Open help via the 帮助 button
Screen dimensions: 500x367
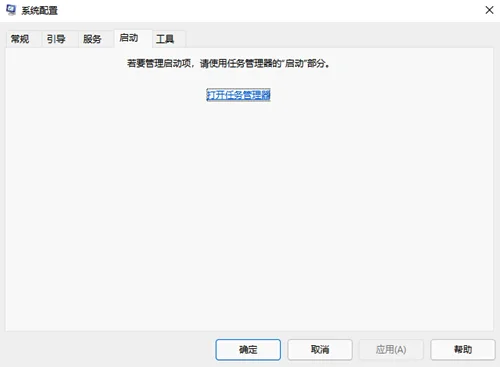[463, 350]
